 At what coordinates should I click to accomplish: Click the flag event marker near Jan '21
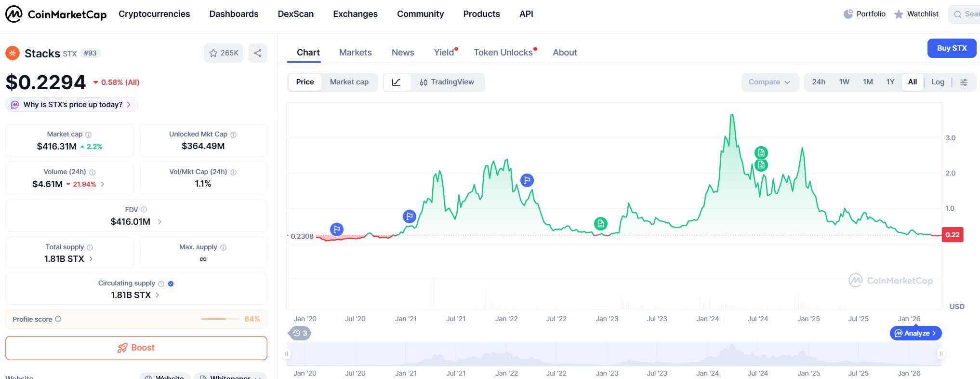pyautogui.click(x=409, y=216)
